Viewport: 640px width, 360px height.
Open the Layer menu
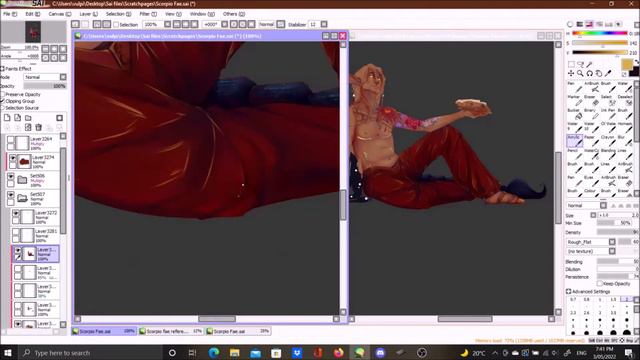(x=88, y=14)
